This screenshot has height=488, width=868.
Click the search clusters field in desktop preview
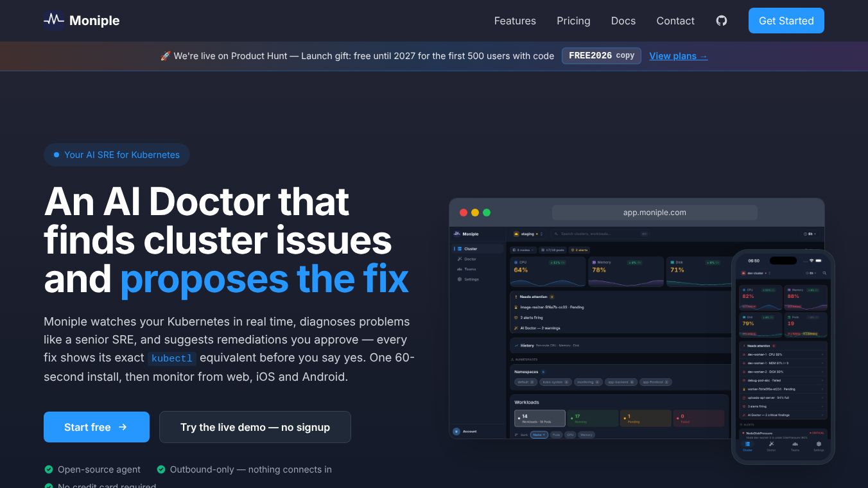pos(600,234)
